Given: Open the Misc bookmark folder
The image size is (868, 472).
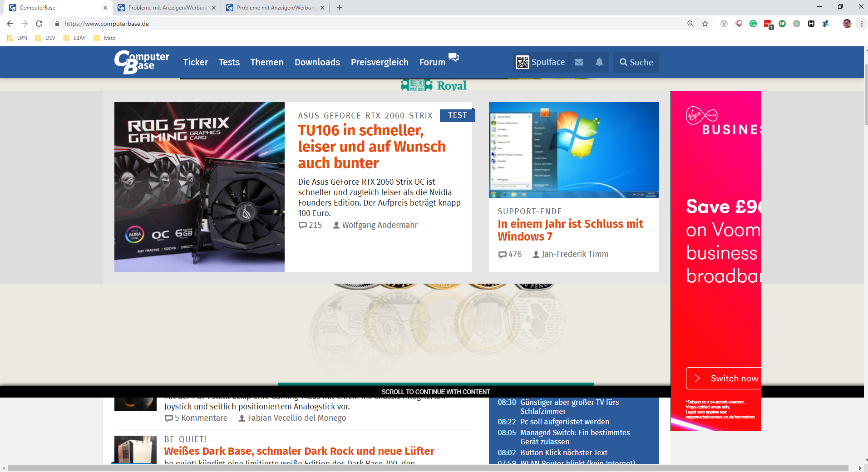Looking at the screenshot, I should (x=104, y=38).
